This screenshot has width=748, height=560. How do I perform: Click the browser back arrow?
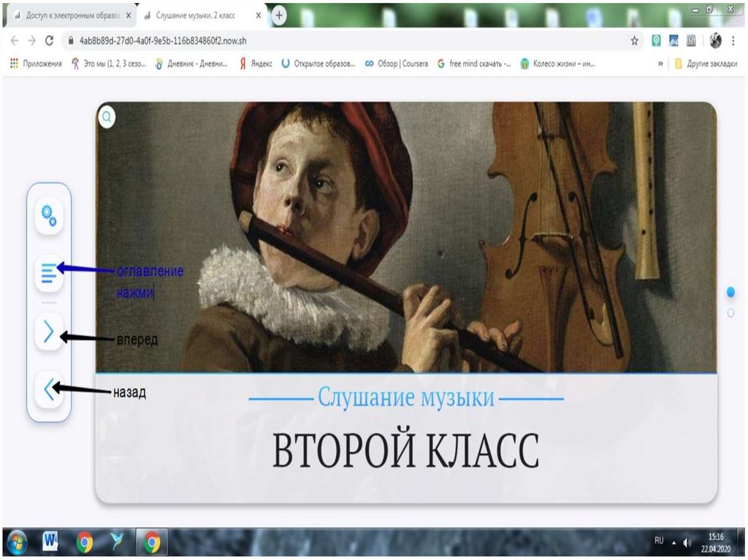click(x=15, y=41)
